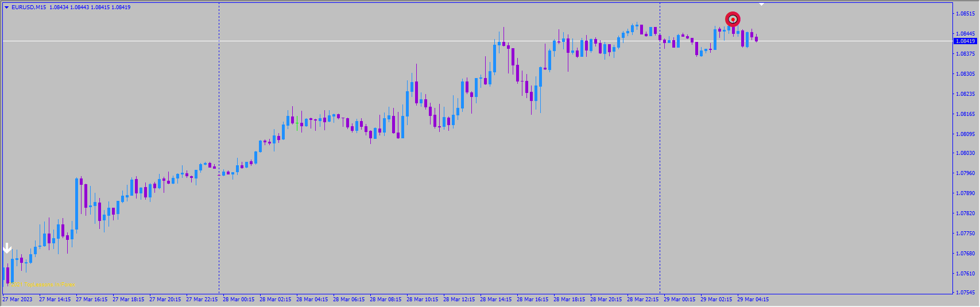Click the 28 Mar 12:15 time label
This screenshot has width=980, height=307.
459,300
